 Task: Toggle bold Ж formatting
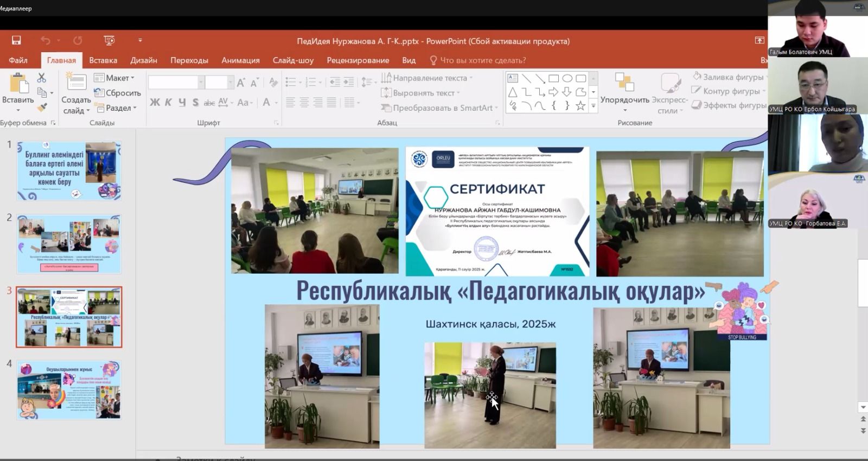(x=155, y=102)
